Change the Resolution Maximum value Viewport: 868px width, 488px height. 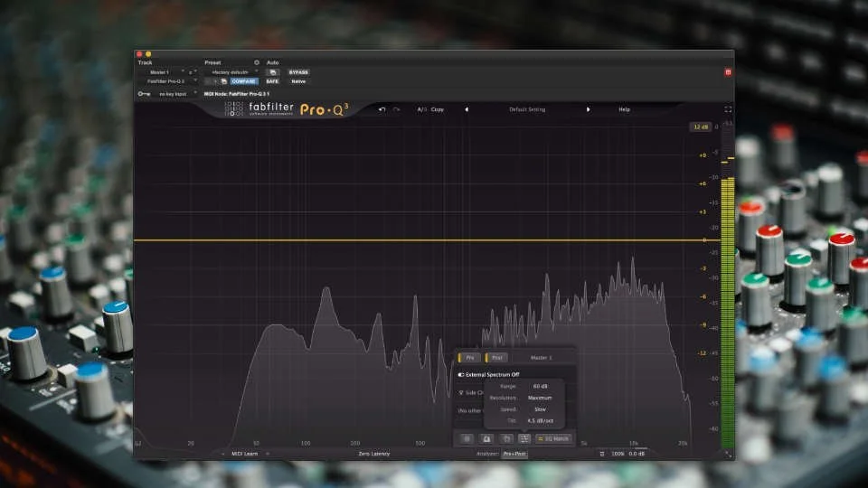[x=540, y=398]
